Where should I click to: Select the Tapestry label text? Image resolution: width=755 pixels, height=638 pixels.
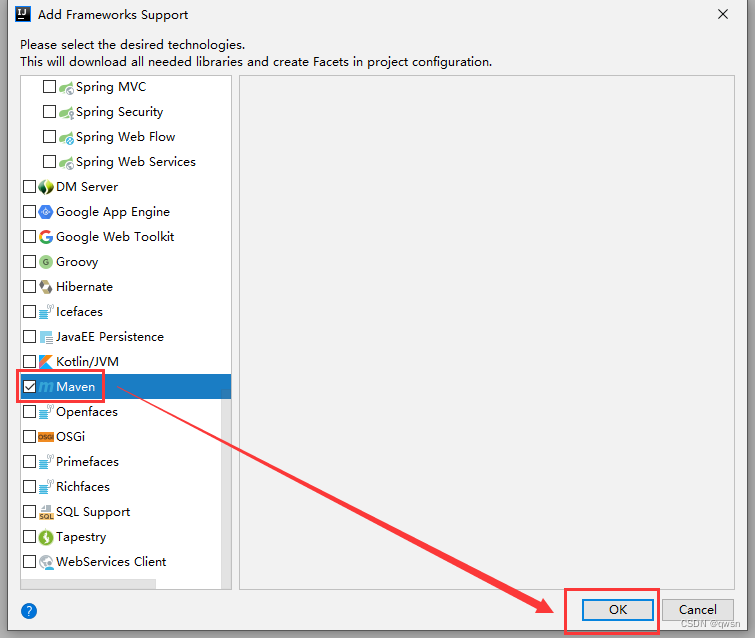point(81,537)
